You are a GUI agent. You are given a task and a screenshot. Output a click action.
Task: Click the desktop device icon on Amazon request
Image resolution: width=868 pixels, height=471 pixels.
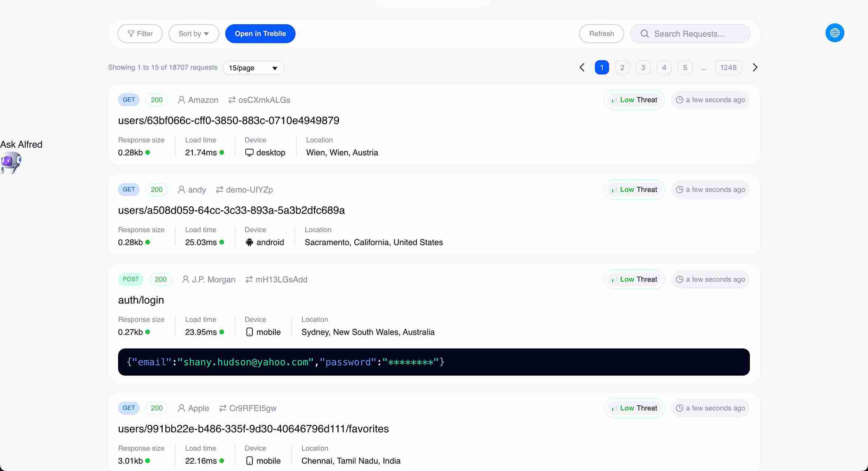[x=249, y=152]
